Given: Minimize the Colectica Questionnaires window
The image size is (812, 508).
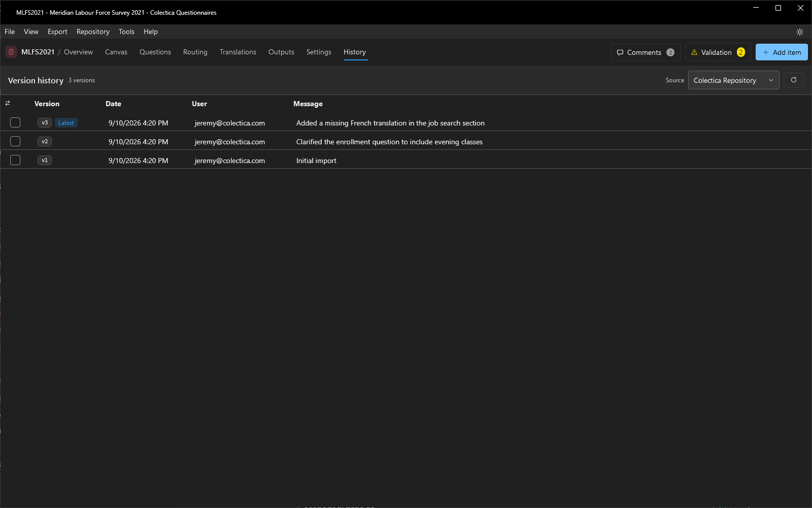Looking at the screenshot, I should [756, 8].
